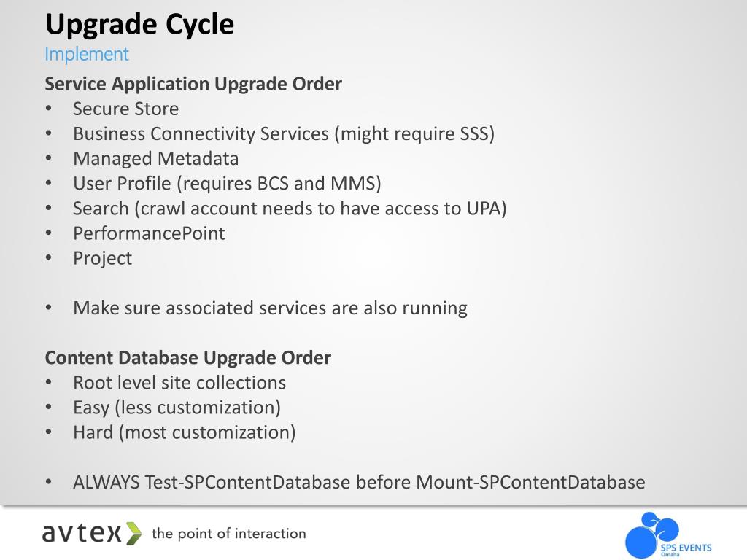Click the point of interaction tagline
The height and width of the screenshot is (560, 747).
[228, 534]
